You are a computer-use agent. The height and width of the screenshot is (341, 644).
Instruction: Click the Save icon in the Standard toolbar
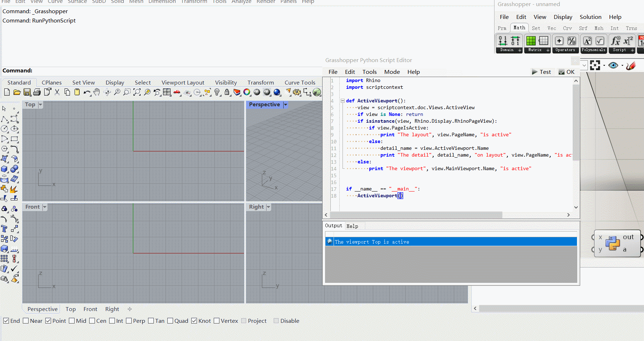click(x=27, y=92)
